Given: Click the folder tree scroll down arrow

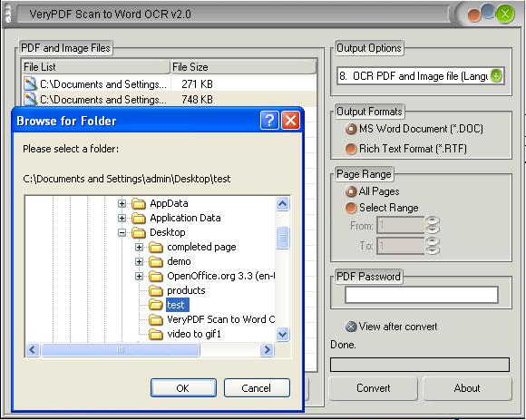Looking at the screenshot, I should pos(282,334).
